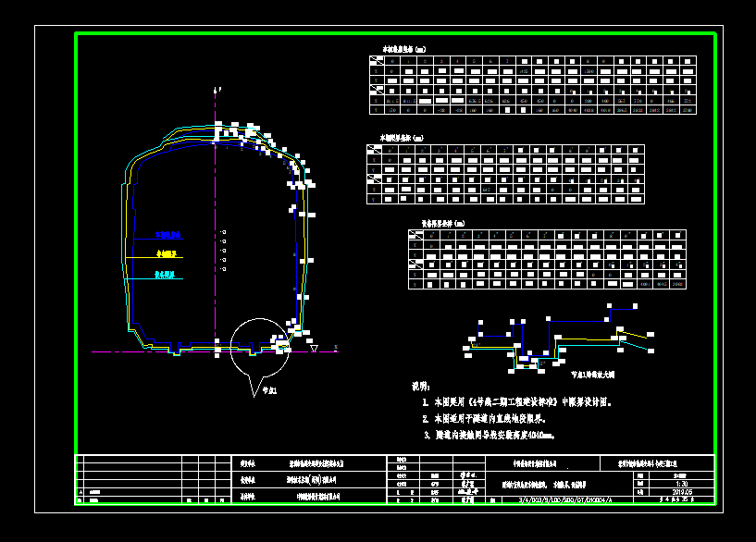Click the middle coordinate table's title
The width and height of the screenshot is (756, 542).
click(x=402, y=138)
